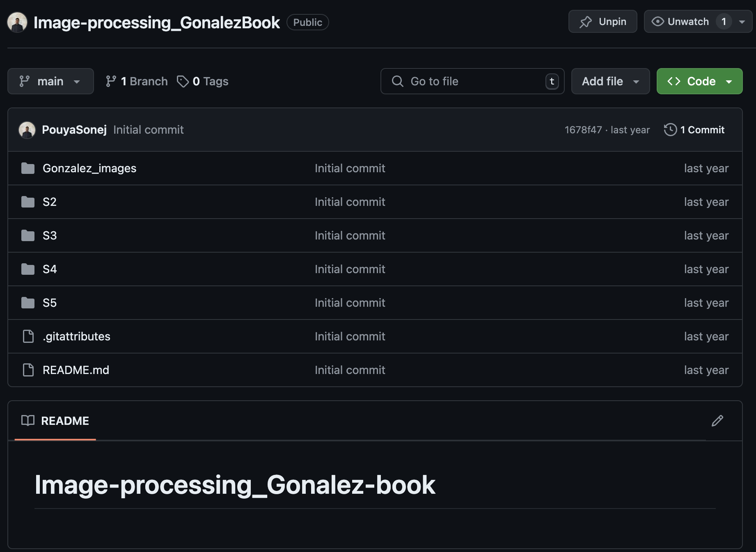The image size is (756, 552).
Task: Open the README.md file
Action: point(76,370)
